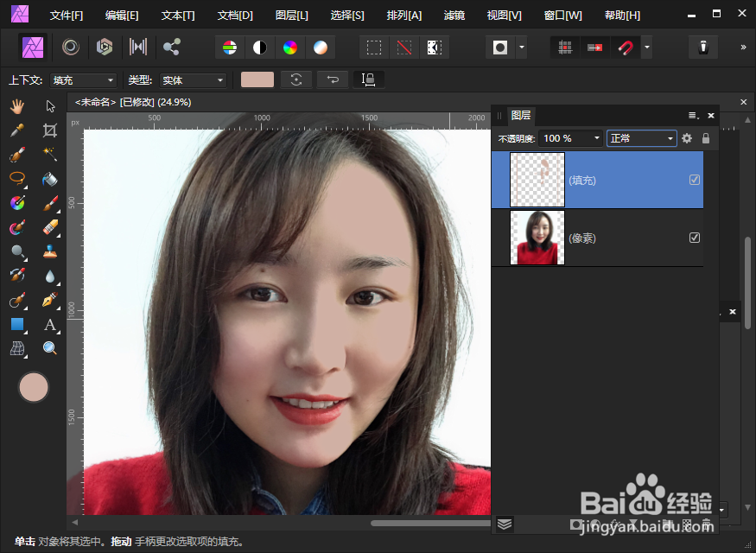Click the Rotate Gradient button
Image resolution: width=756 pixels, height=553 pixels.
pyautogui.click(x=296, y=79)
